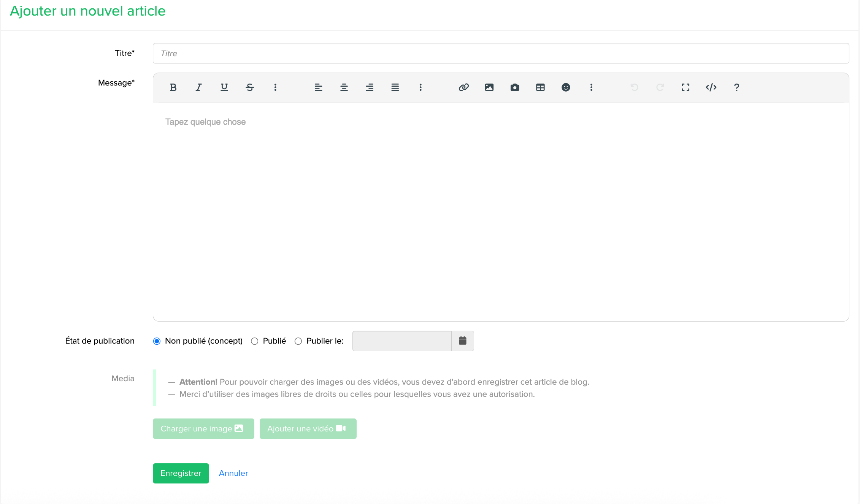Select Non publié (concept) radio option

pyautogui.click(x=157, y=341)
